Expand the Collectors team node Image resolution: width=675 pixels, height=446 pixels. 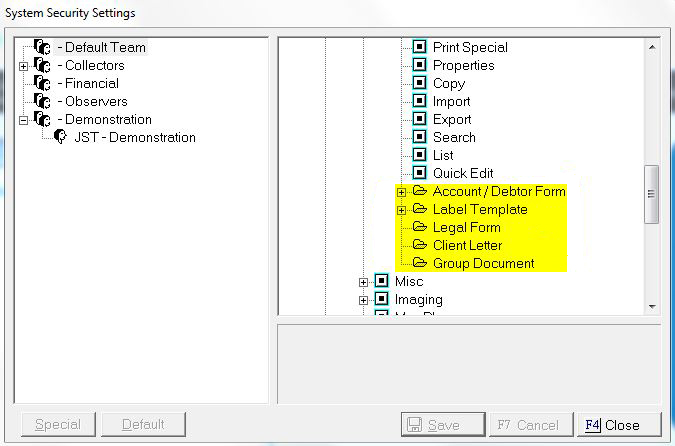coord(23,66)
